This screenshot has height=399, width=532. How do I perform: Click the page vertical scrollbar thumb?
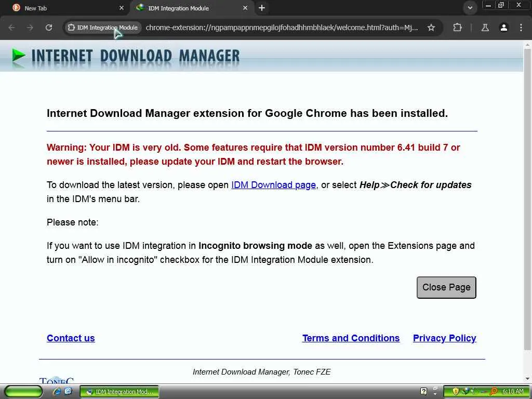tap(527, 199)
